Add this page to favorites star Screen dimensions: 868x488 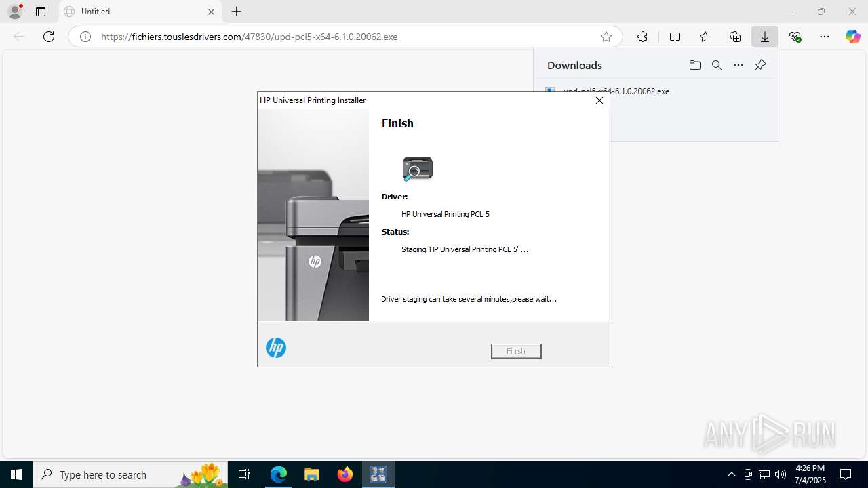point(606,37)
